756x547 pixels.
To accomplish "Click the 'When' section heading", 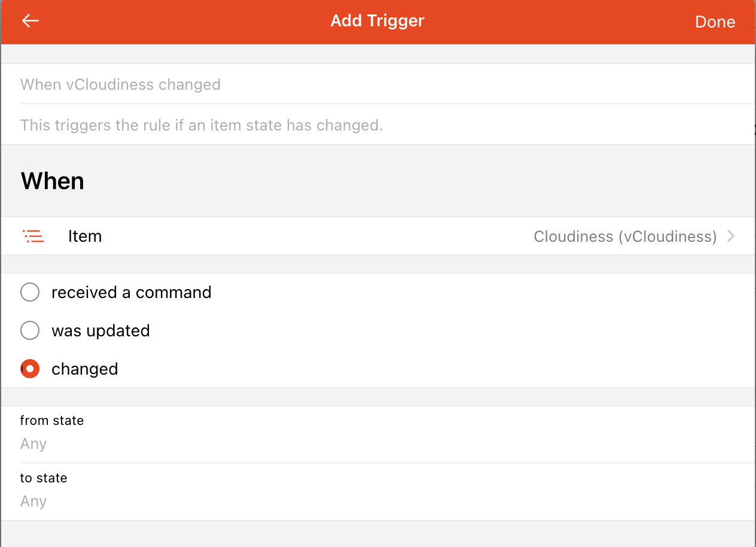I will [x=53, y=181].
